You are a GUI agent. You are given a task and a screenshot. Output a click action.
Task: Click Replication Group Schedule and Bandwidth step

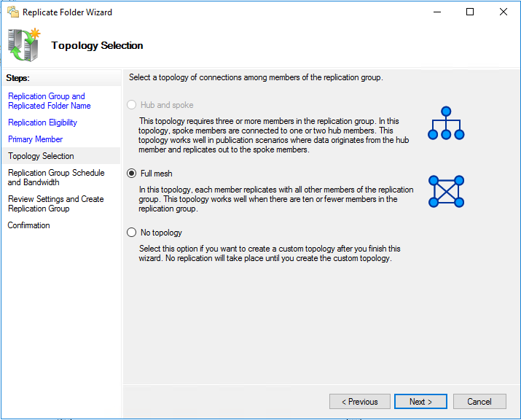[56, 177]
